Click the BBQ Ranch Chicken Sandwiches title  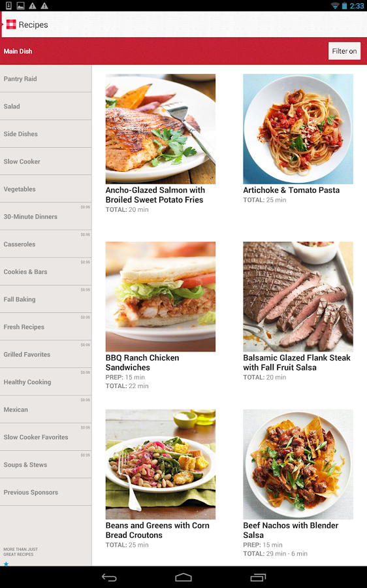tap(142, 363)
